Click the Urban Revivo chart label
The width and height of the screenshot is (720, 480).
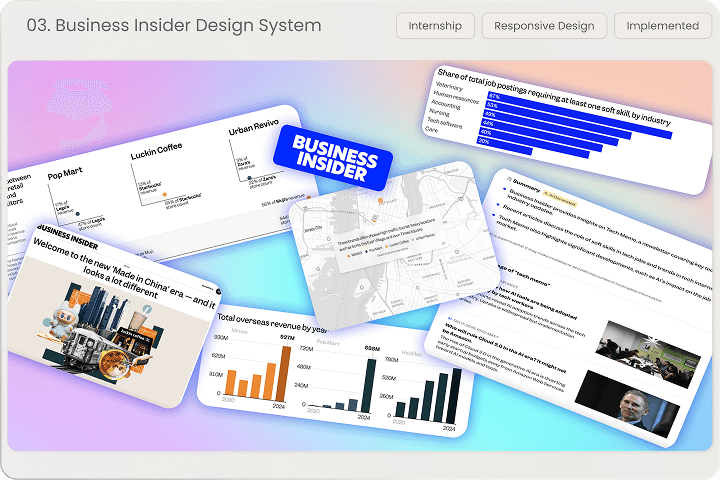coord(253,126)
